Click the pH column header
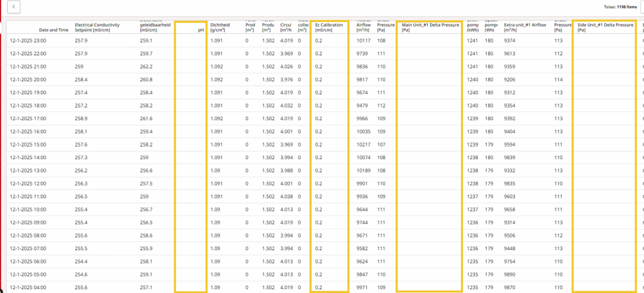This screenshot has width=644, height=293. tap(201, 30)
